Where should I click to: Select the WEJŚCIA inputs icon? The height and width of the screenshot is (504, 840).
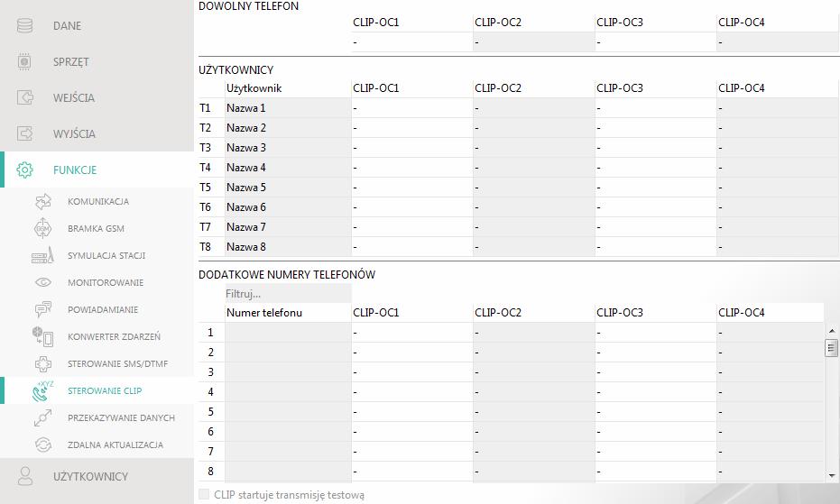pos(24,97)
